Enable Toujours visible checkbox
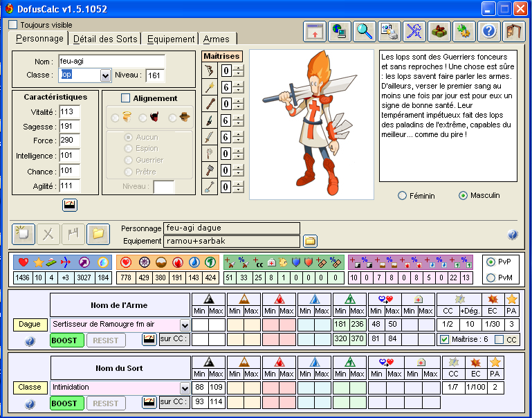Viewport: 532px width, 418px height. 13,25
